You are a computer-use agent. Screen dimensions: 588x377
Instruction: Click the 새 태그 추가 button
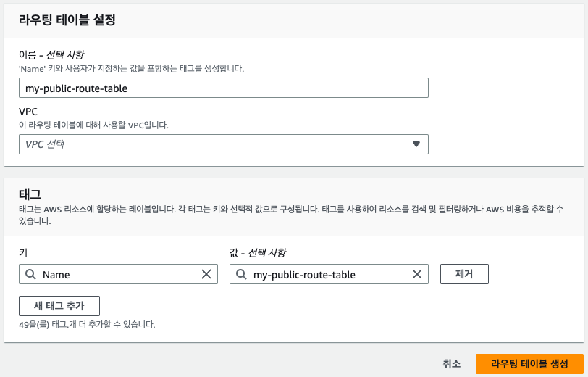coord(59,306)
